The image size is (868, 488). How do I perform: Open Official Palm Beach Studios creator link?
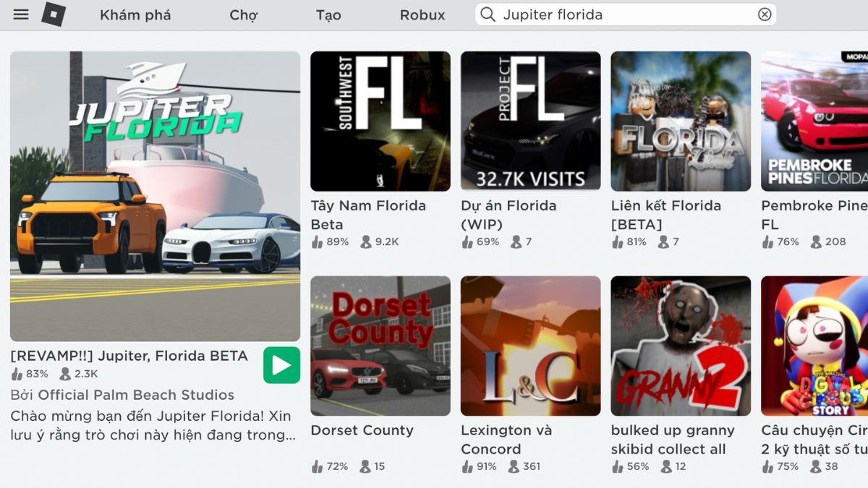[x=136, y=395]
